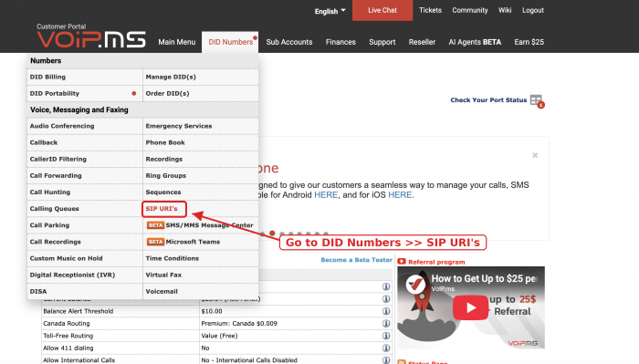Click info icon for Toll-Free Routing
The height and width of the screenshot is (364, 639).
point(386,336)
